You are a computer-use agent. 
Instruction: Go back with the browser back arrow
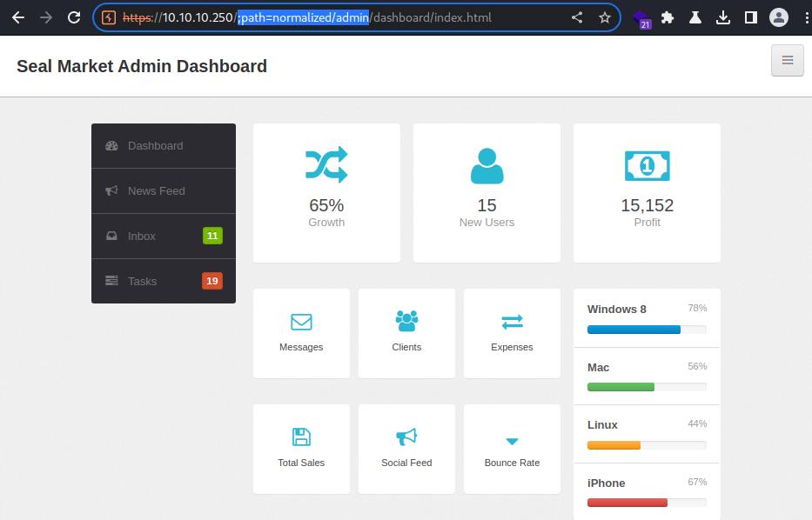[x=18, y=17]
